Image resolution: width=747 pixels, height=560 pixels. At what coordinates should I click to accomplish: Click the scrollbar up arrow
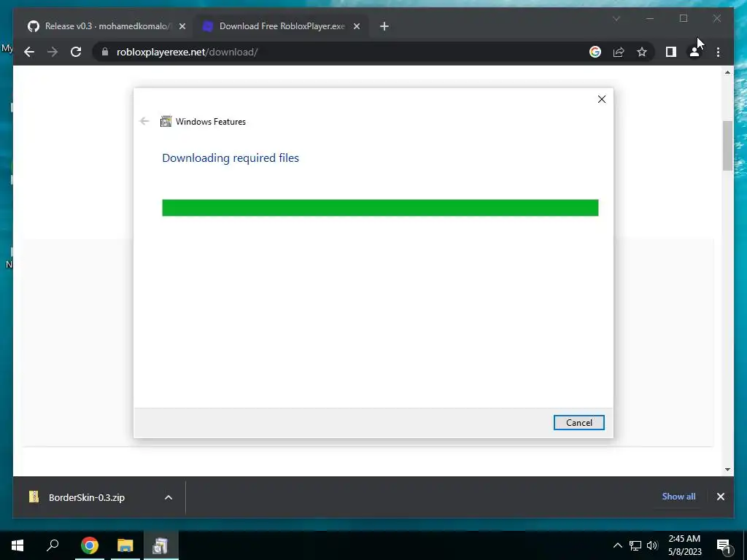(x=727, y=73)
